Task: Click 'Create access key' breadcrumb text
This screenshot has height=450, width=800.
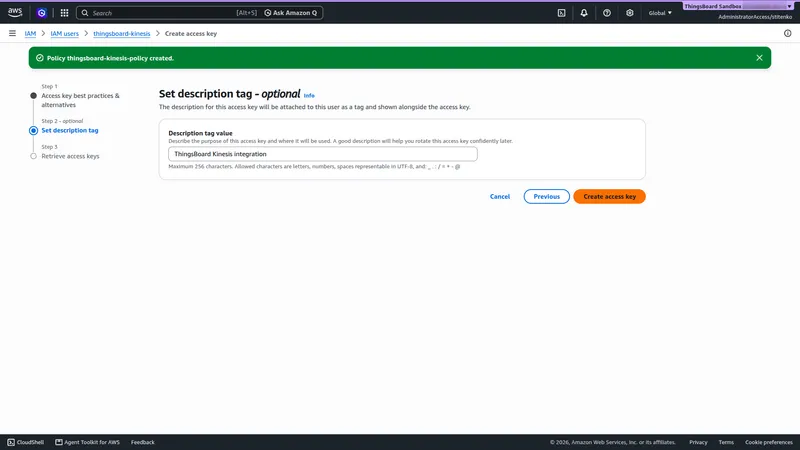Action: click(x=191, y=34)
